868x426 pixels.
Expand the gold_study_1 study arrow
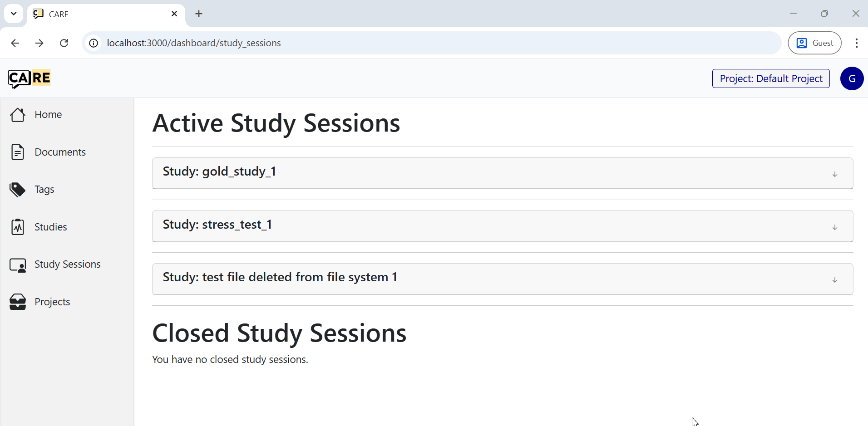834,174
